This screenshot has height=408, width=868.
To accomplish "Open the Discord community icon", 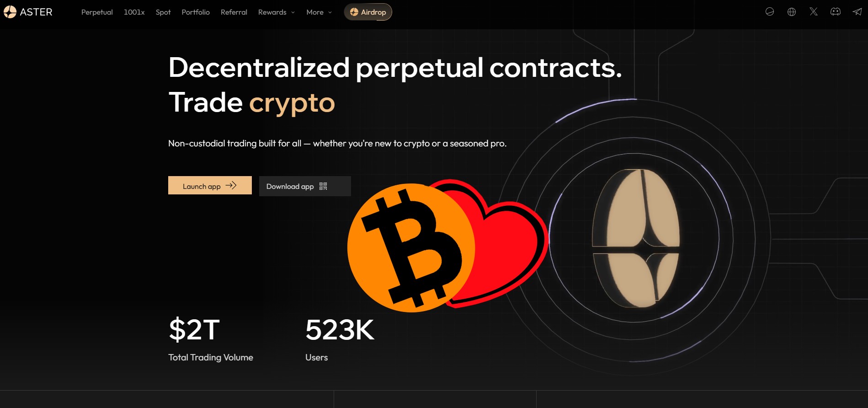I will (x=836, y=12).
